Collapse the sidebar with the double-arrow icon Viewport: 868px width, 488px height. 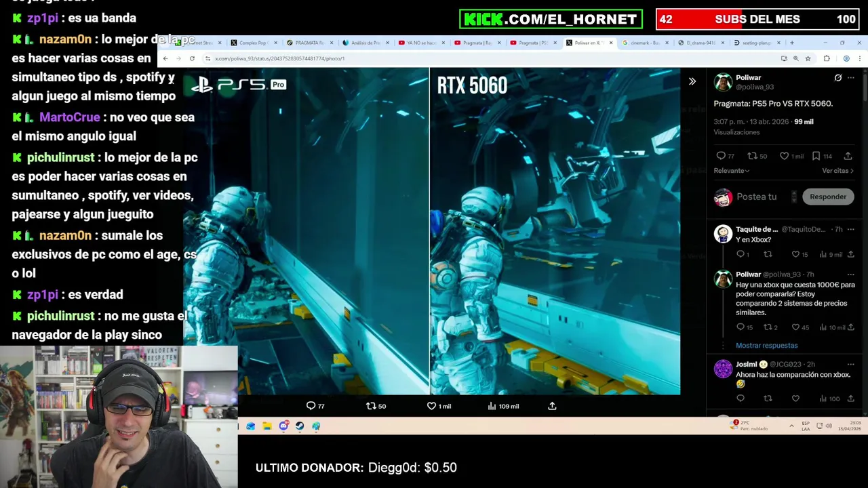(692, 81)
